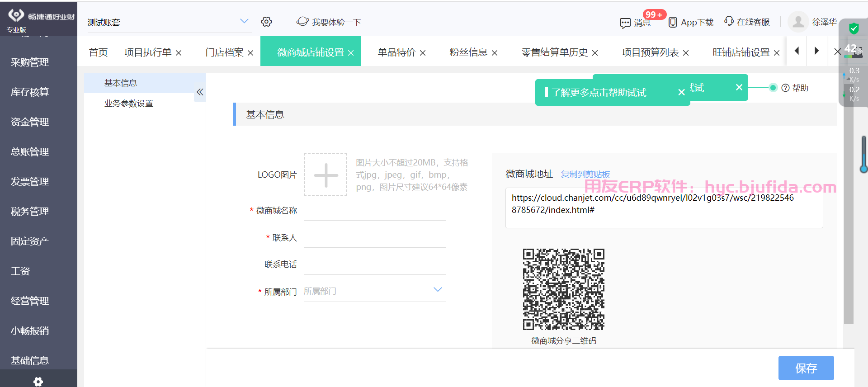This screenshot has height=387, width=868.
Task: Switch to the 项目执行单 tab
Action: click(x=148, y=52)
